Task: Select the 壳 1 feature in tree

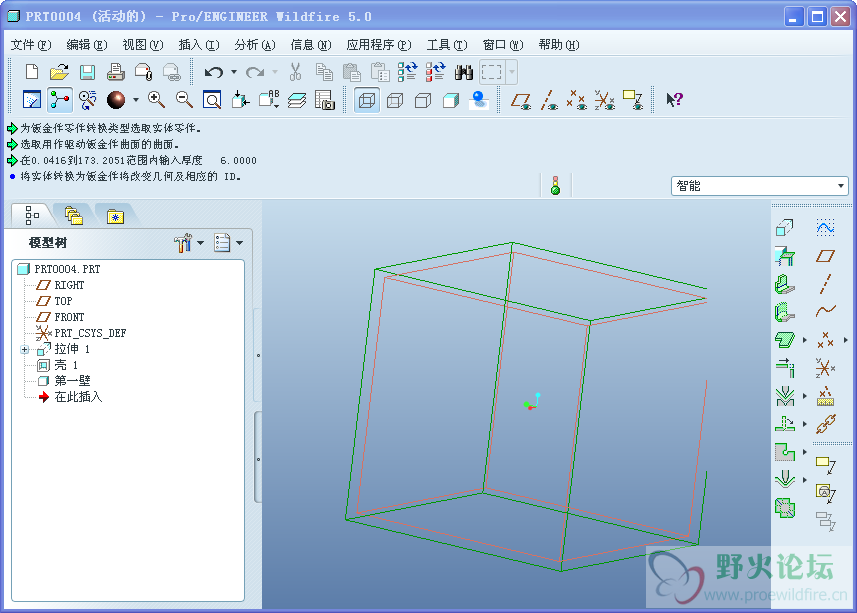Action: click(x=66, y=365)
